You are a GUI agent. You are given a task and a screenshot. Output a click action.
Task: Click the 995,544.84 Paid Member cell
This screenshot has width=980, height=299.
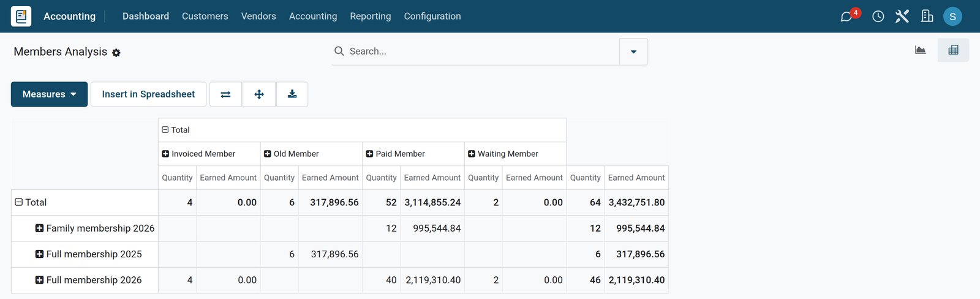[432, 228]
